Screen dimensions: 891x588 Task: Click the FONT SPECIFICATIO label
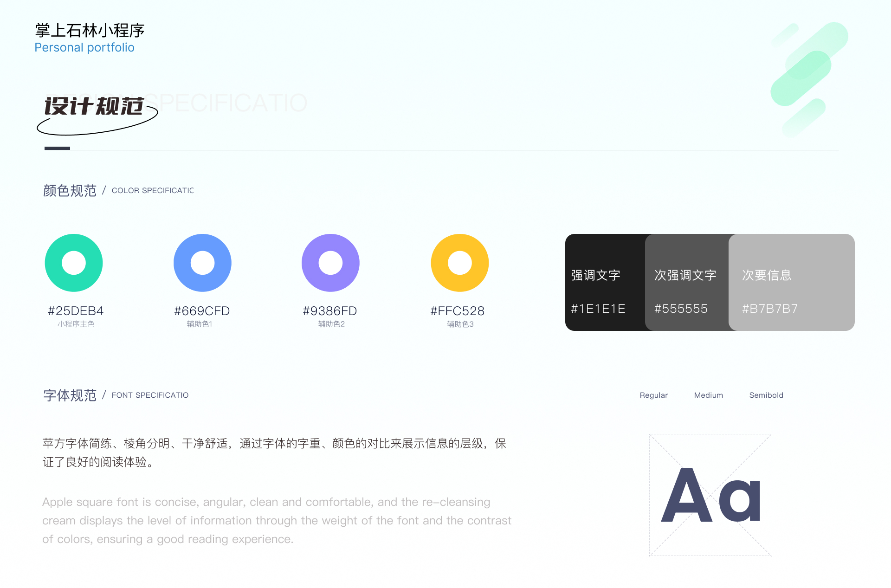pyautogui.click(x=150, y=395)
